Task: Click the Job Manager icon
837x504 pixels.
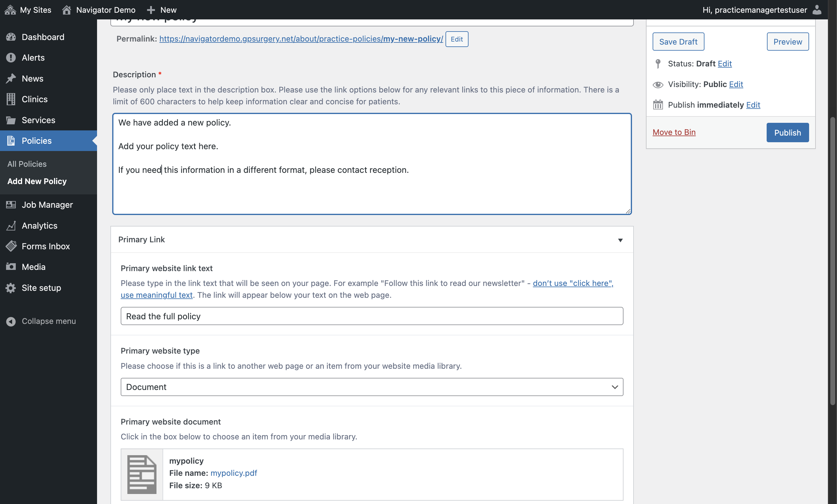Action: click(11, 205)
